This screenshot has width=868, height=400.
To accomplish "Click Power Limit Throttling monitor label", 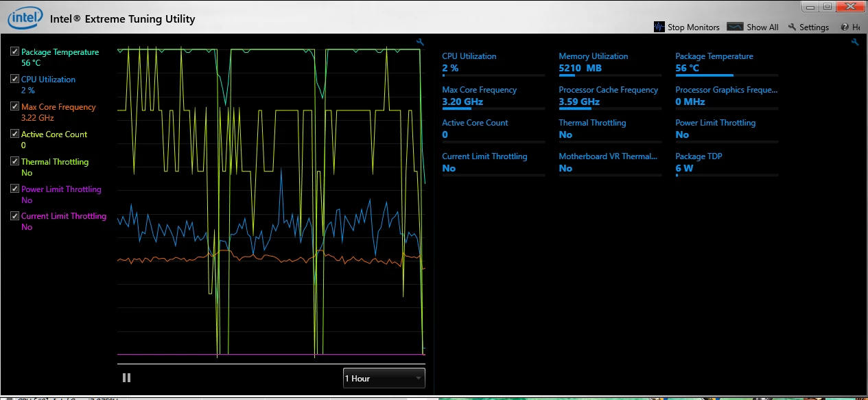I will [x=715, y=123].
